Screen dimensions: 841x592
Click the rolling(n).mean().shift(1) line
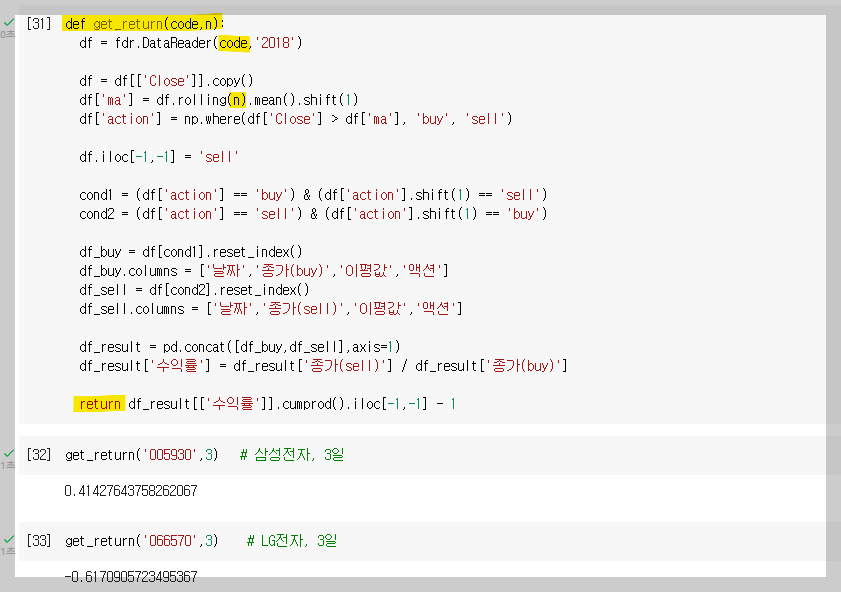(x=219, y=100)
